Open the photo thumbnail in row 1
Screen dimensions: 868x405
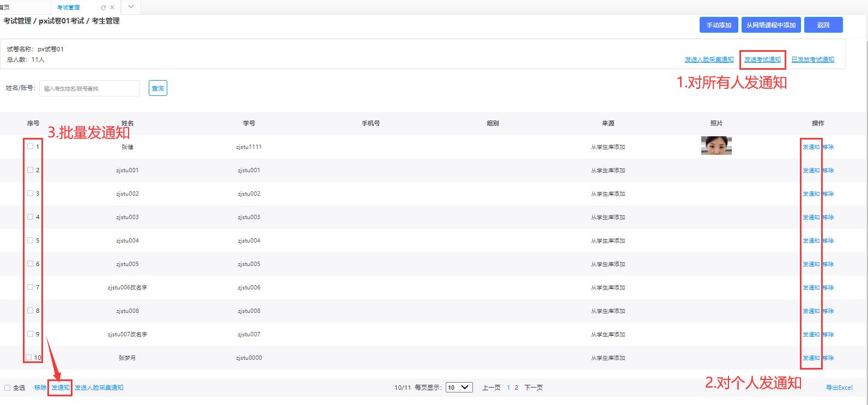click(x=717, y=146)
